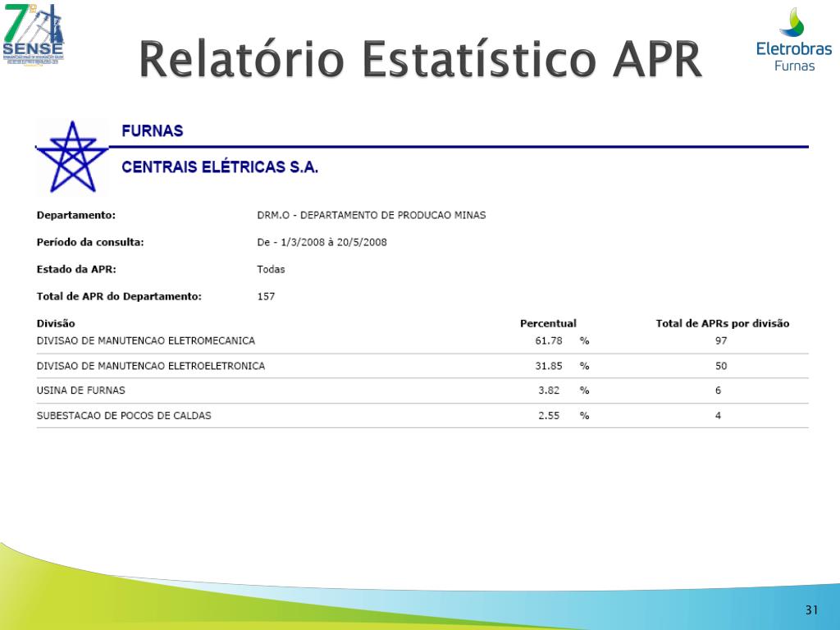
Task: Click the percentage value '31.85'
Action: (549, 366)
